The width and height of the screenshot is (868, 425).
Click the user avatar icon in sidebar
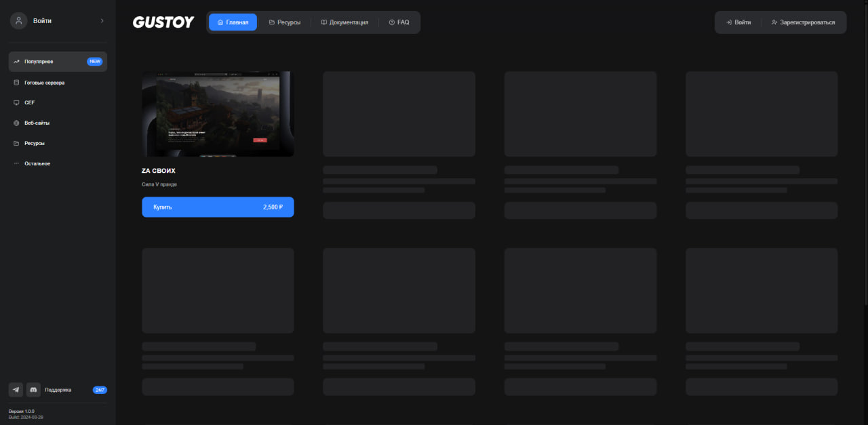click(18, 21)
